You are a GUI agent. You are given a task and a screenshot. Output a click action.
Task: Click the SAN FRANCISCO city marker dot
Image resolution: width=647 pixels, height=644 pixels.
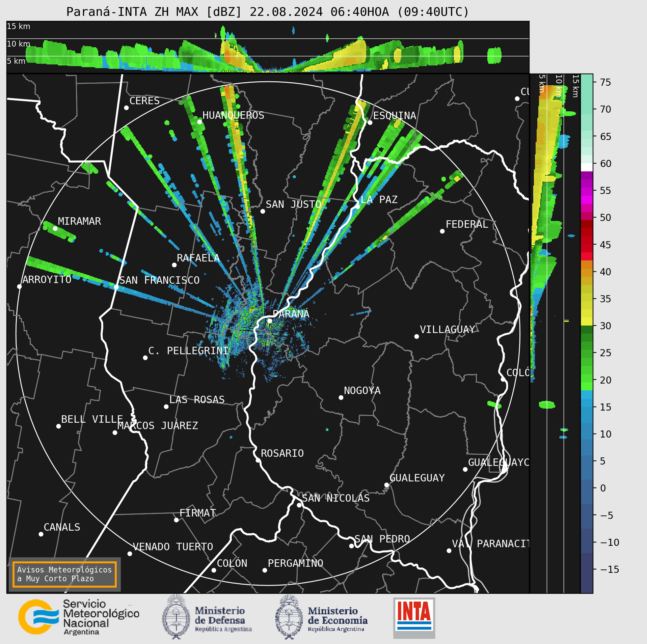[x=116, y=287]
